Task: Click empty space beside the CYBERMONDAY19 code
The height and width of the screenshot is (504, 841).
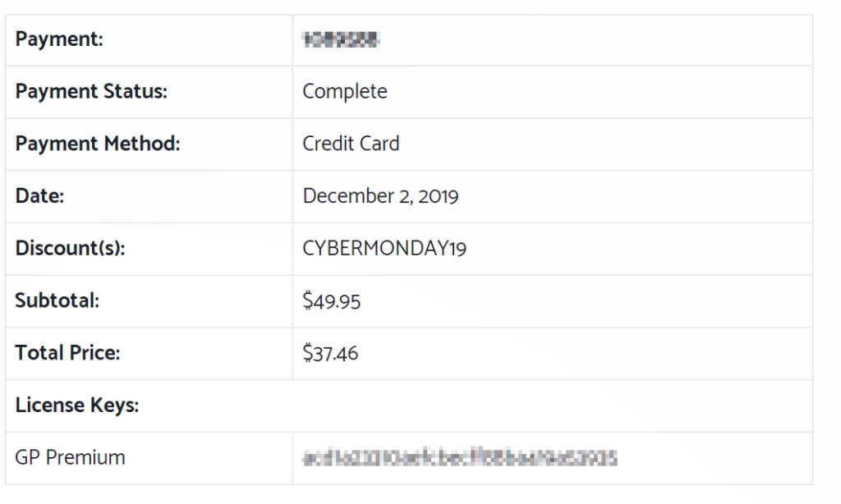Action: pyautogui.click(x=639, y=248)
